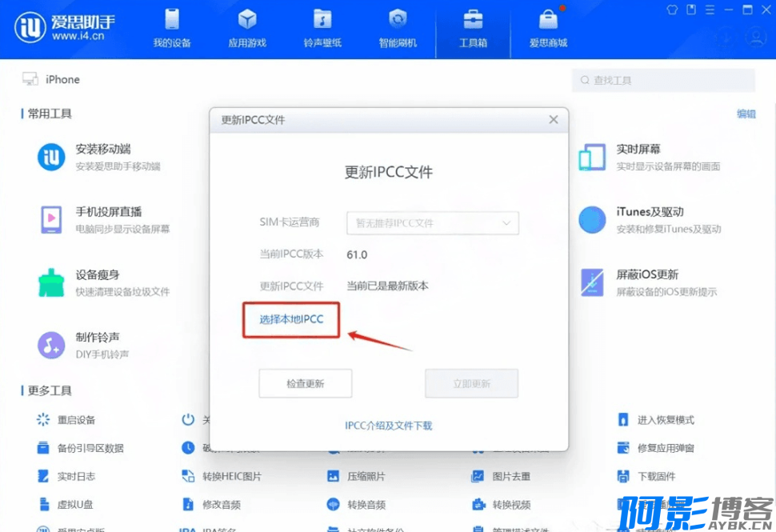Open IPCC介绍及文件下载 link
The image size is (776, 532).
click(389, 425)
